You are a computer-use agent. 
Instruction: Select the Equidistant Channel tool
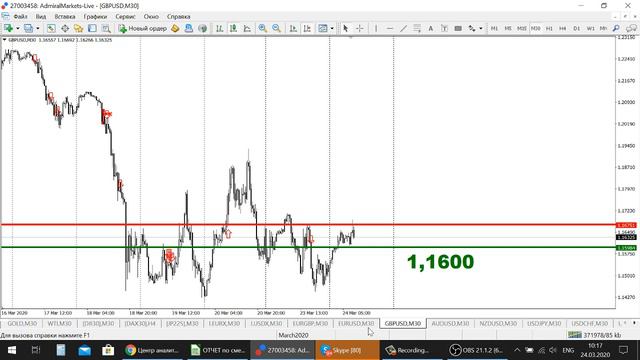tap(417, 28)
